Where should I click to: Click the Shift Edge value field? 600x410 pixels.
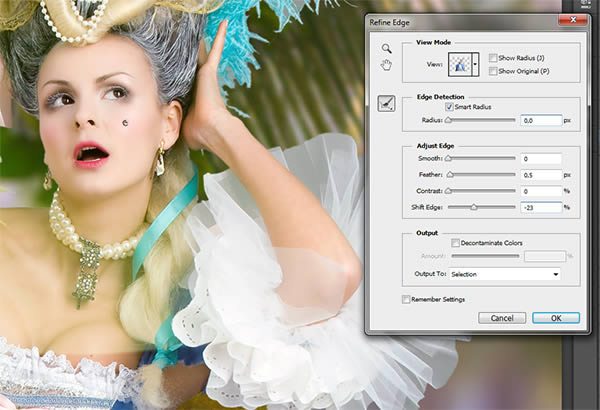[541, 207]
